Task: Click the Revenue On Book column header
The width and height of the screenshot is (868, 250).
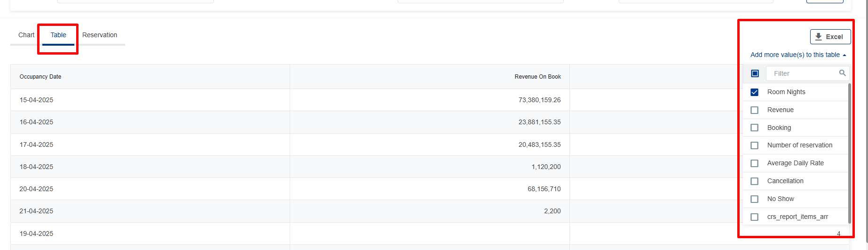Action: 537,77
